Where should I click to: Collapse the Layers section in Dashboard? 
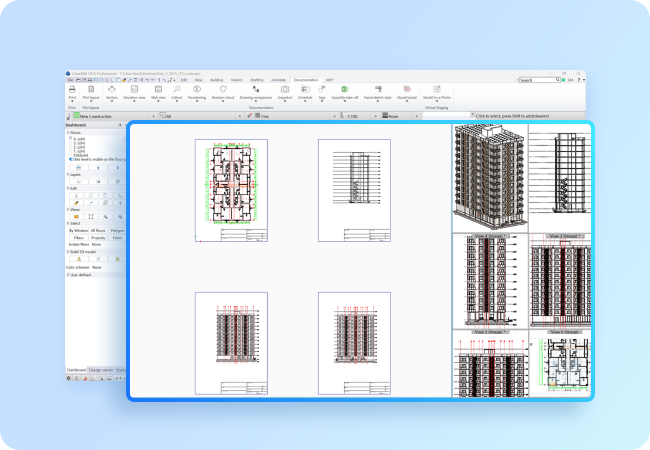69,173
